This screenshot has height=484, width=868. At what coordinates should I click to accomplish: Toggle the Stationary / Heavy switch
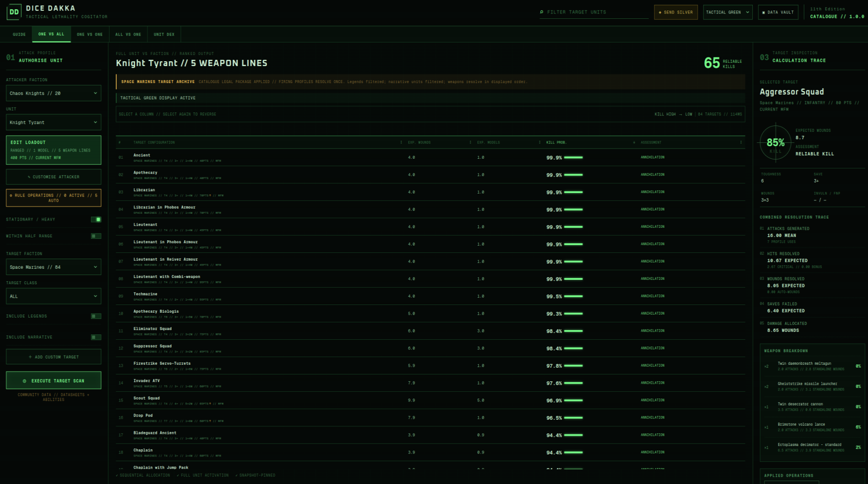pyautogui.click(x=96, y=220)
